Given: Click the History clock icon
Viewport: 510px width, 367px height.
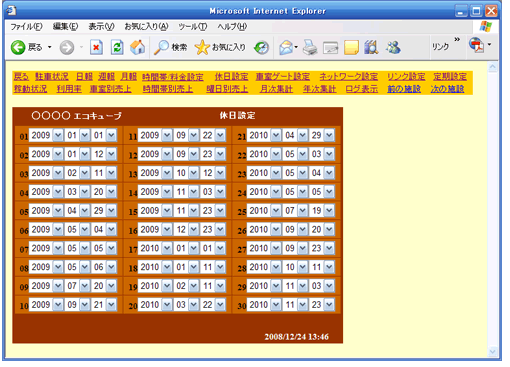Looking at the screenshot, I should click(x=261, y=48).
